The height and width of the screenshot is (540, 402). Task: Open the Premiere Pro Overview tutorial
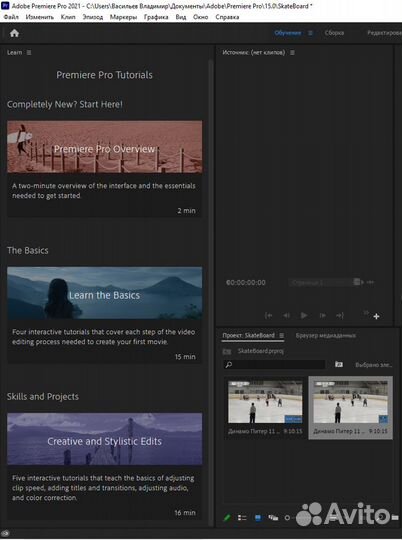click(105, 147)
